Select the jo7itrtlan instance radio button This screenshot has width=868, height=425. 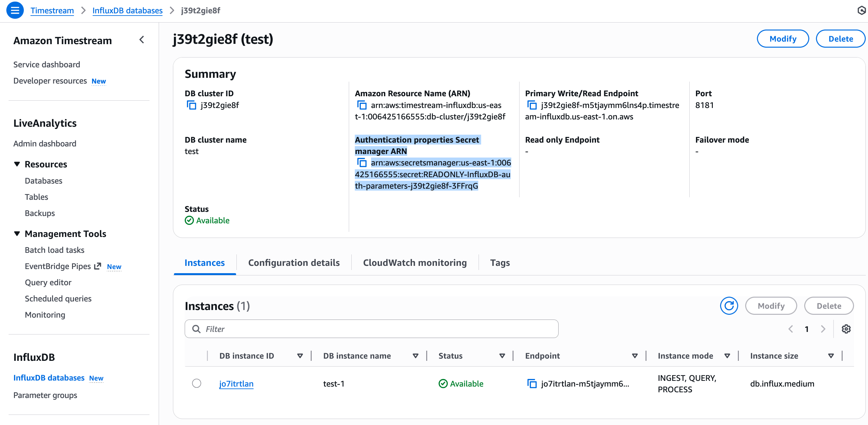point(196,383)
